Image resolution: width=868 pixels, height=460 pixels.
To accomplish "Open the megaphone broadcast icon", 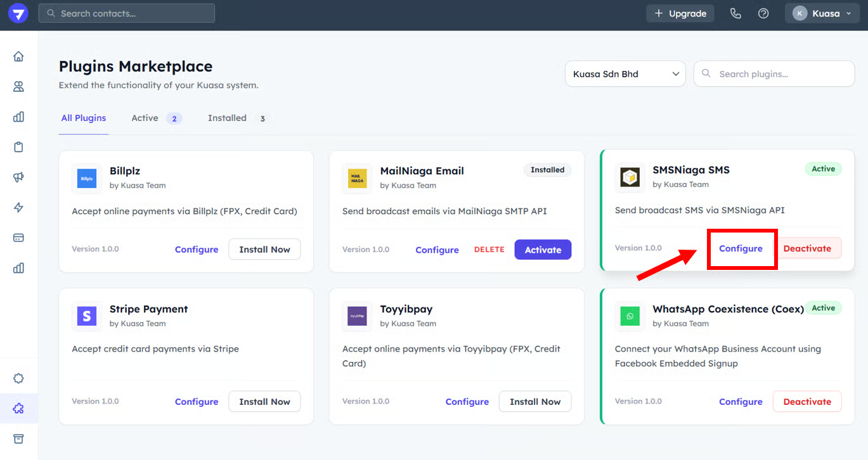I will coord(18,177).
